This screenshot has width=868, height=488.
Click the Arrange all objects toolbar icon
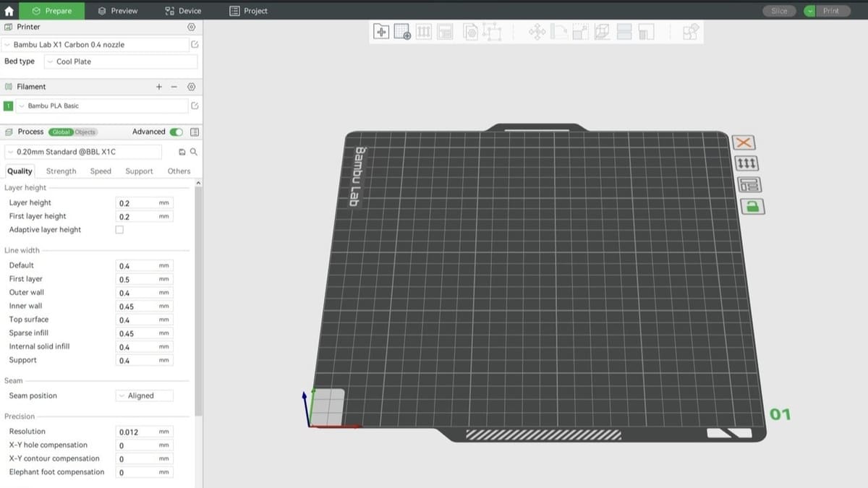[x=445, y=32]
